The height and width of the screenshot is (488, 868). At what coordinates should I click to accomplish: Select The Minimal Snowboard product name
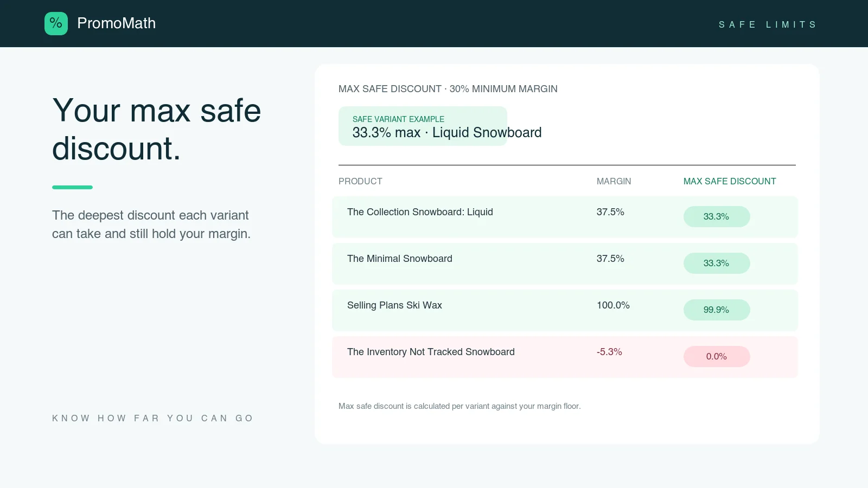[x=400, y=259]
